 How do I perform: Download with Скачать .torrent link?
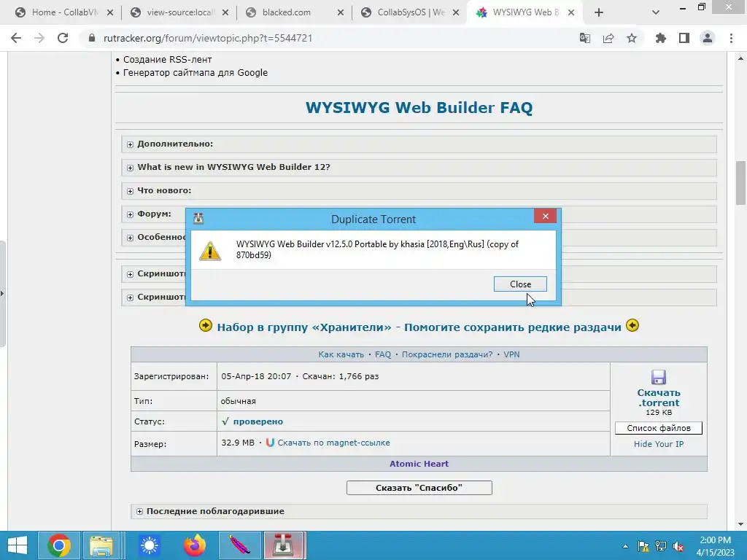(x=659, y=397)
